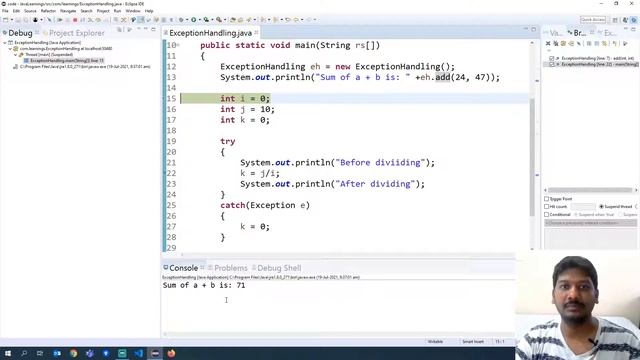Open the Debug Shell tab

(x=276, y=268)
